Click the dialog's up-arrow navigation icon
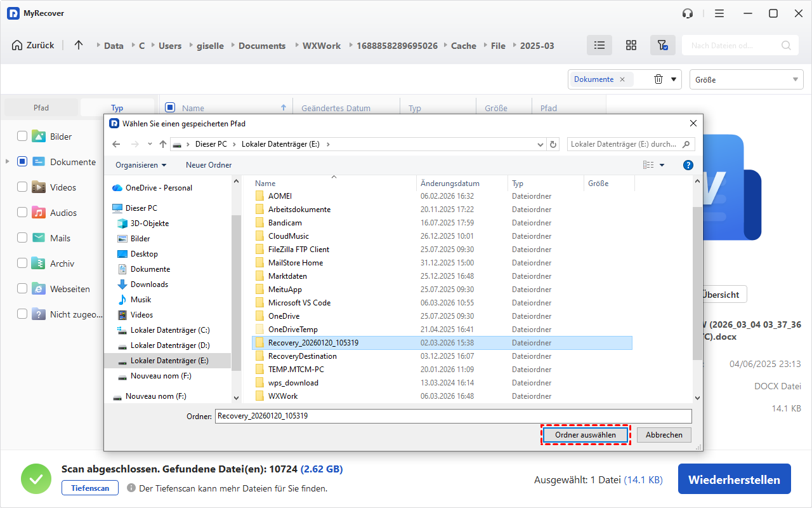 [163, 144]
